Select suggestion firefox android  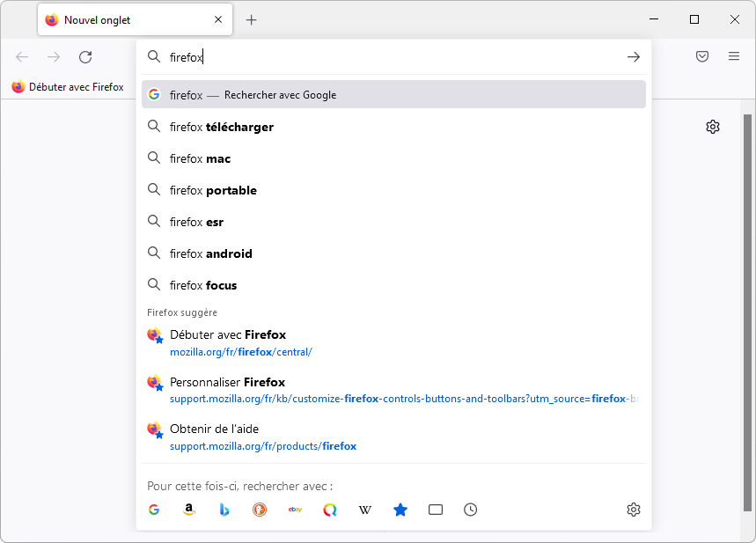point(393,253)
